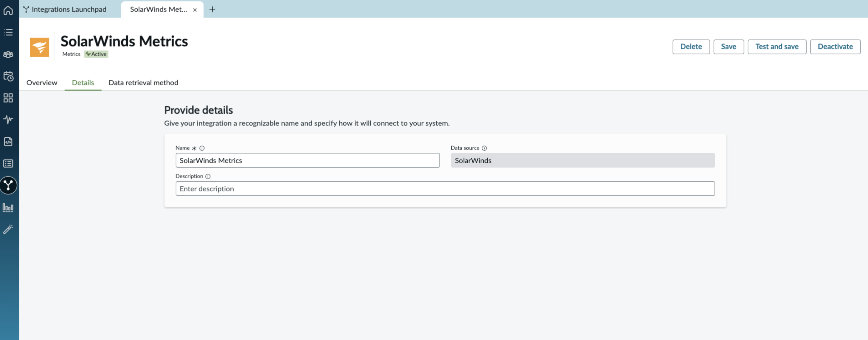Select the highlighted integrations fork icon

click(x=8, y=185)
